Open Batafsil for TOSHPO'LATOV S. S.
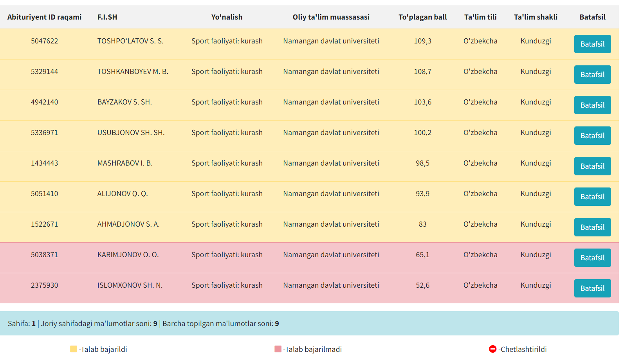Viewport: 624px width, 364px height. click(592, 44)
